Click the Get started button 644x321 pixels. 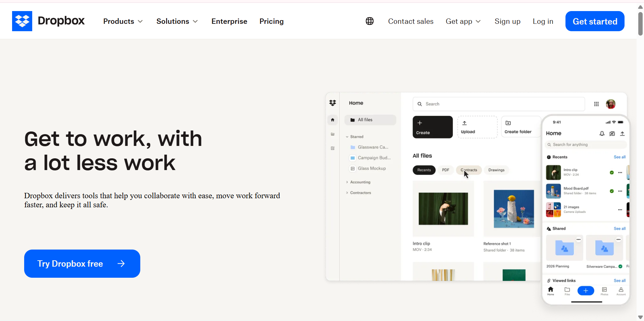(x=595, y=21)
